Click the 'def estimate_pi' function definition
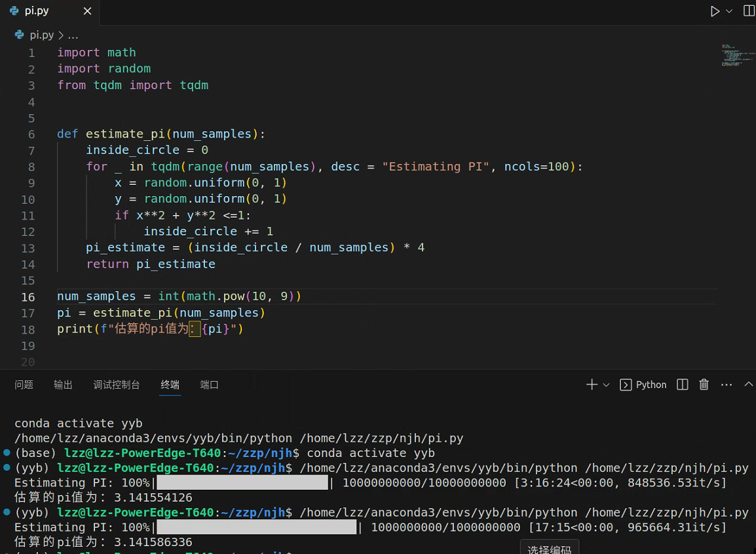Viewport: 756px width, 554px height. coord(161,134)
